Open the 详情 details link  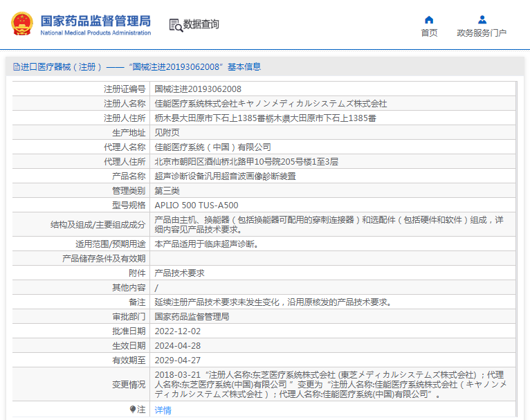(x=163, y=410)
